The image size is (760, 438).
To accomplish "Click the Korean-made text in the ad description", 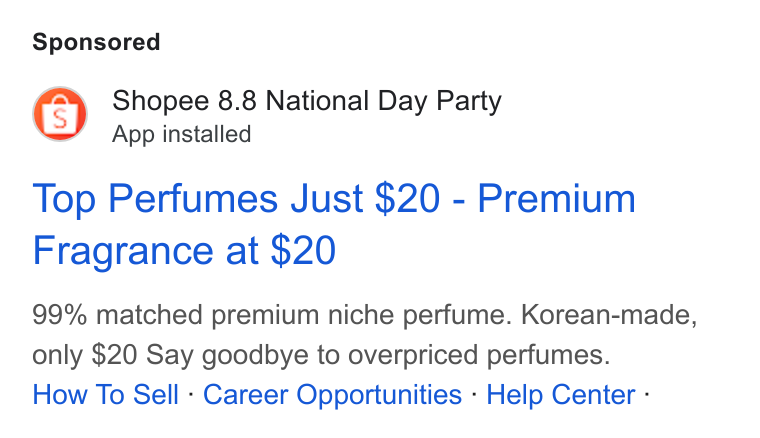I will click(x=609, y=315).
